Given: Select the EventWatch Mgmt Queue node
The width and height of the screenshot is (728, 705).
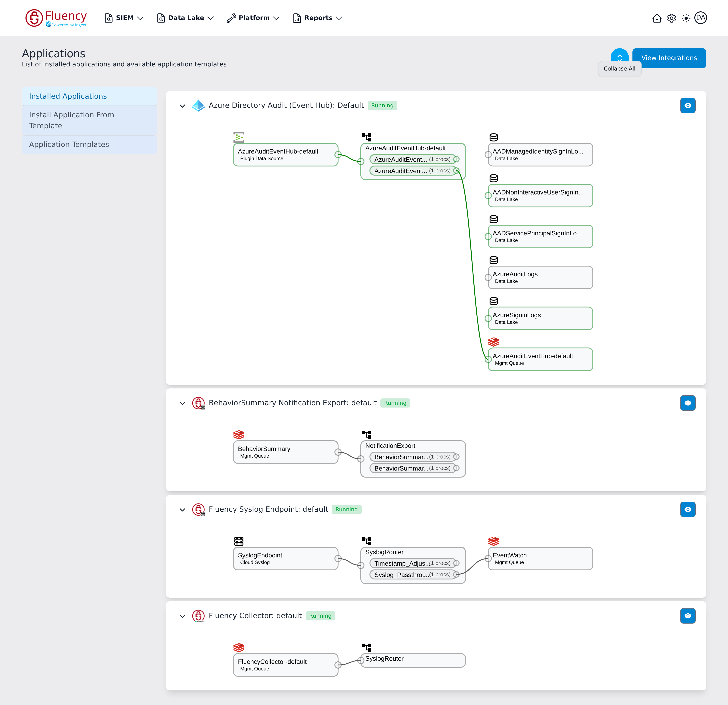Looking at the screenshot, I should [x=540, y=558].
